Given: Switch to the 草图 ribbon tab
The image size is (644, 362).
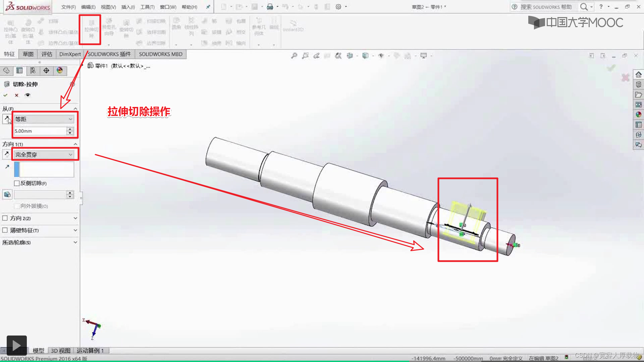Looking at the screenshot, I should tap(28, 54).
